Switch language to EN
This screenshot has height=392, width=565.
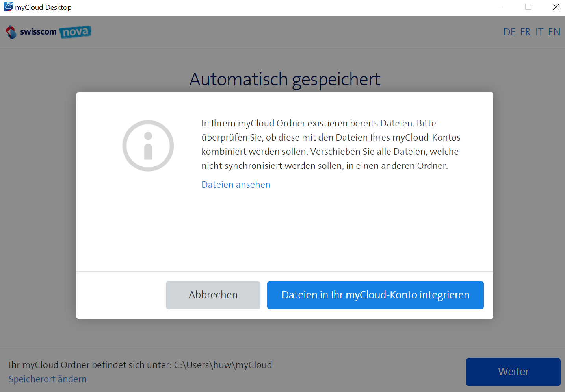pyautogui.click(x=554, y=32)
